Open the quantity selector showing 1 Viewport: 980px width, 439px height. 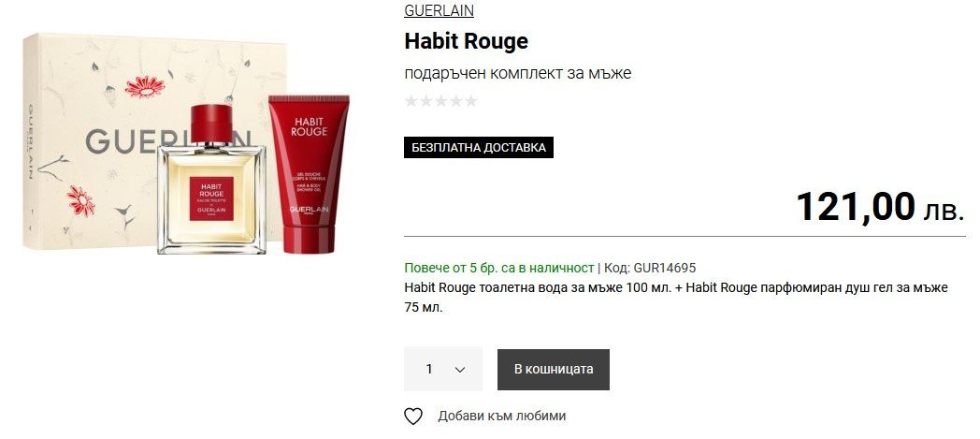pyautogui.click(x=443, y=369)
